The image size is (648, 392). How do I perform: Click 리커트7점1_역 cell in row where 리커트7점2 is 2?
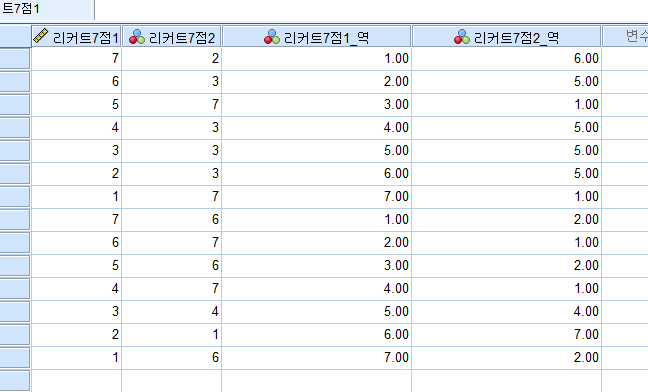[317, 59]
